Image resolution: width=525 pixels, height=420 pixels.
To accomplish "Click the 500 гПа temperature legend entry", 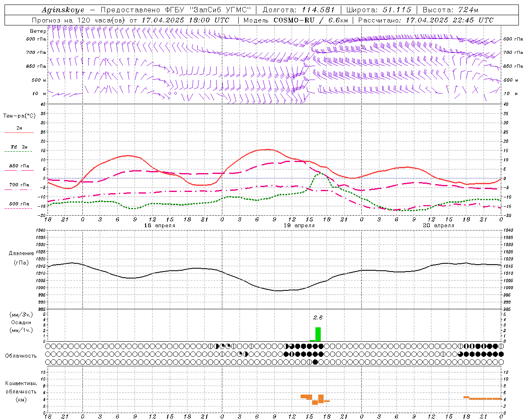I will [19, 204].
